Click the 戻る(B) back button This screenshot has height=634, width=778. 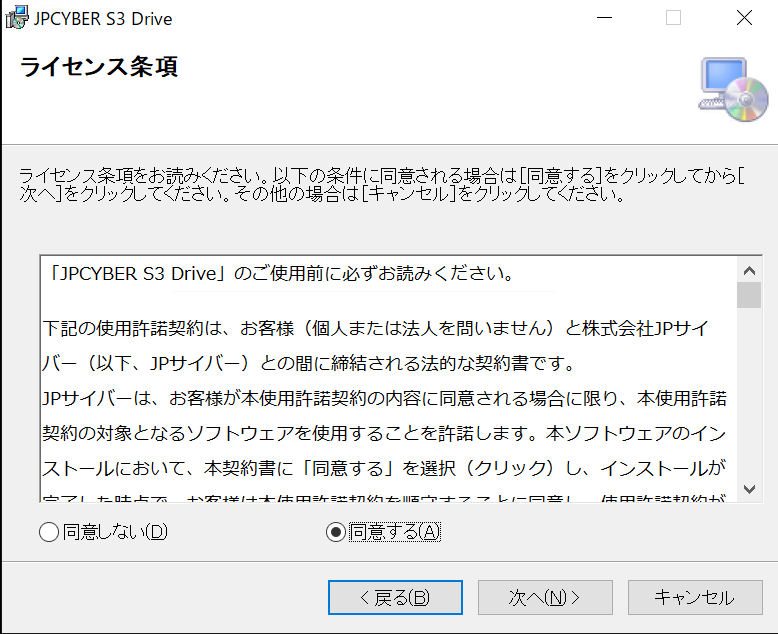pos(395,597)
